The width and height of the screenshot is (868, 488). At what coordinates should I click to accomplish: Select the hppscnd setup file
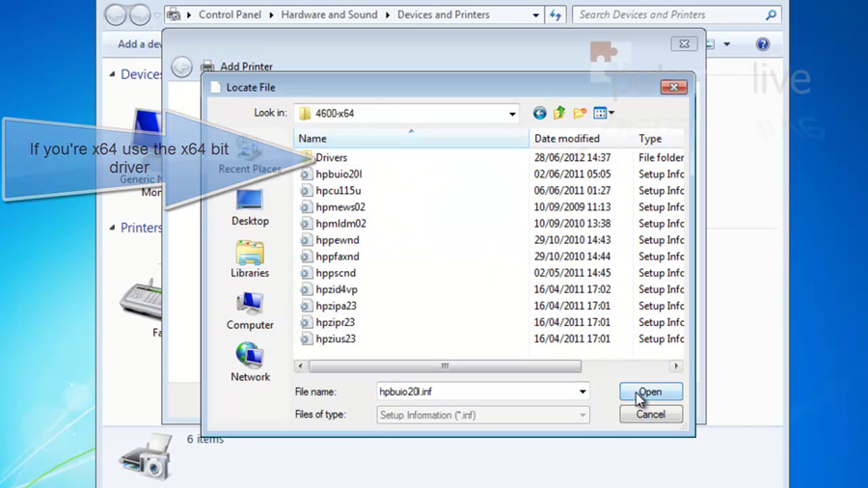[336, 273]
